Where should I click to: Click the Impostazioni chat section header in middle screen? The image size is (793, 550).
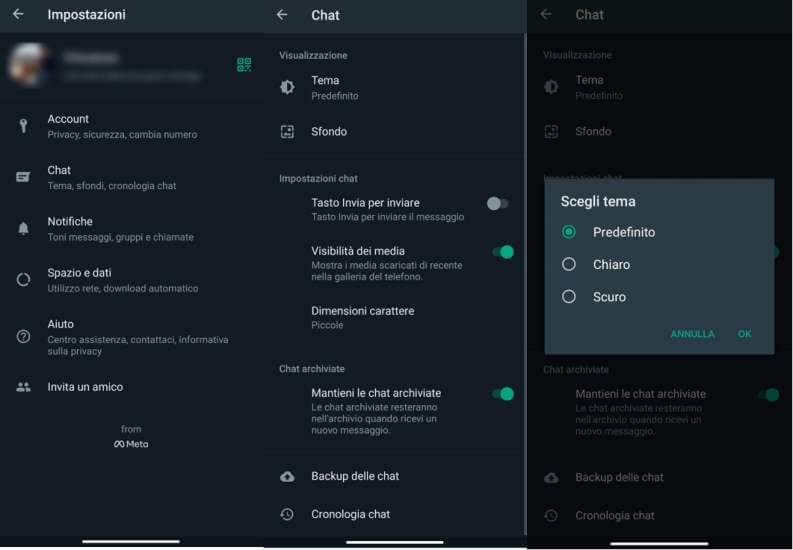(318, 178)
